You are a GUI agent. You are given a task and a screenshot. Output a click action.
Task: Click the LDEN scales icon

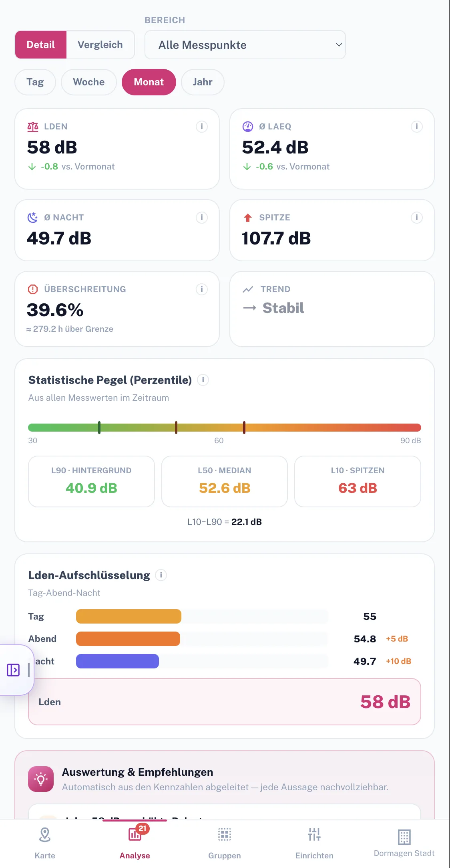(x=33, y=127)
